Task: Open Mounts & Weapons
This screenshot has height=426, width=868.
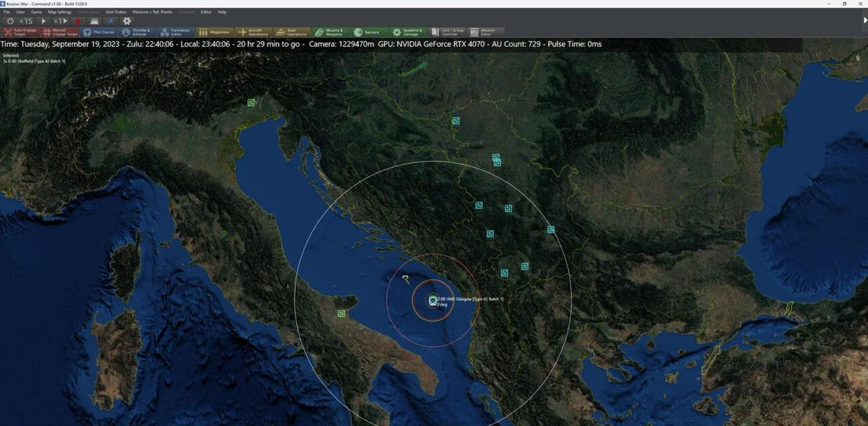Action: [329, 32]
